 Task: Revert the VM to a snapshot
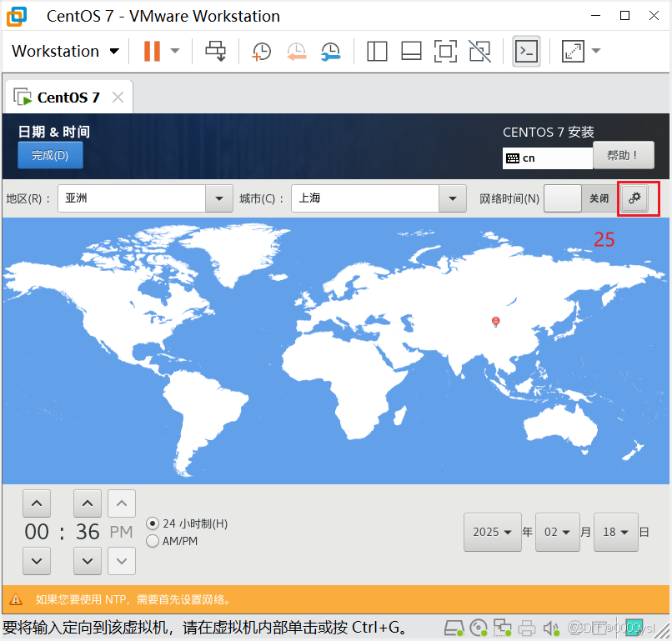tap(296, 52)
